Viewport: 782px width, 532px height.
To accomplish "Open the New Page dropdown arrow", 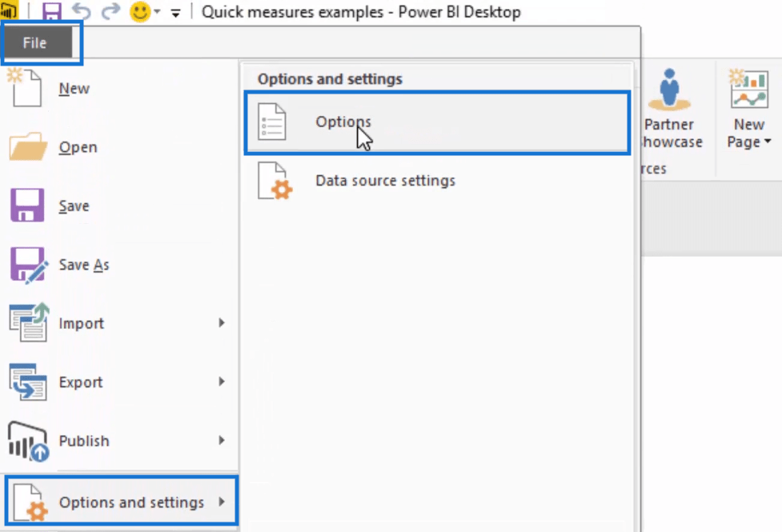I will pyautogui.click(x=768, y=142).
